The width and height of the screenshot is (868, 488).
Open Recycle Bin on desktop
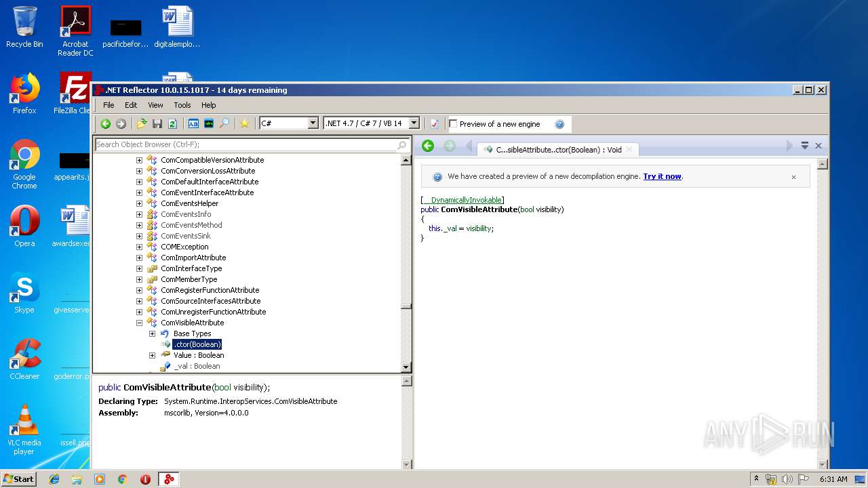click(24, 27)
